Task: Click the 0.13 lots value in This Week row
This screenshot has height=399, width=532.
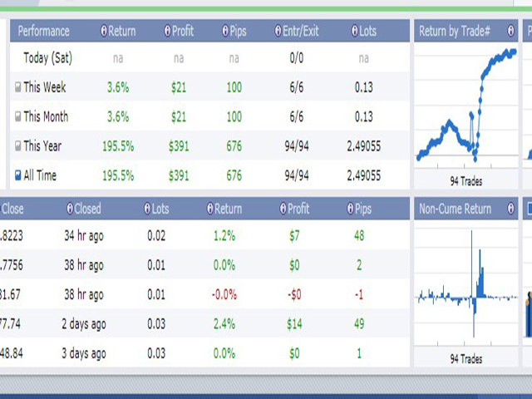Action: pos(364,87)
